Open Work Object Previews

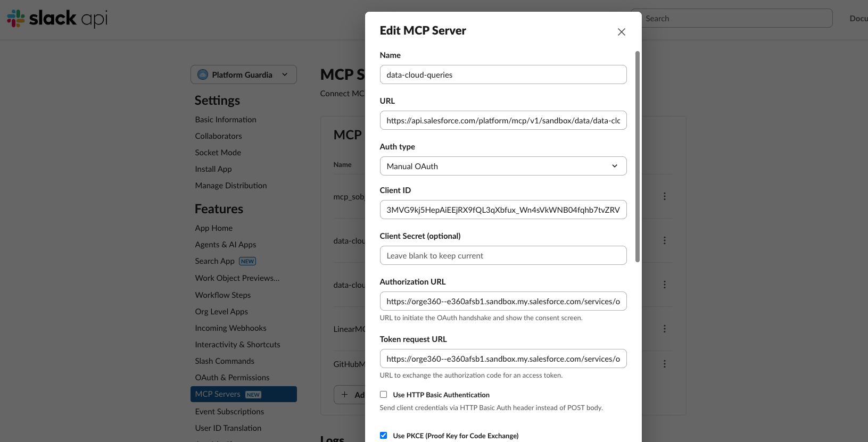click(x=237, y=278)
